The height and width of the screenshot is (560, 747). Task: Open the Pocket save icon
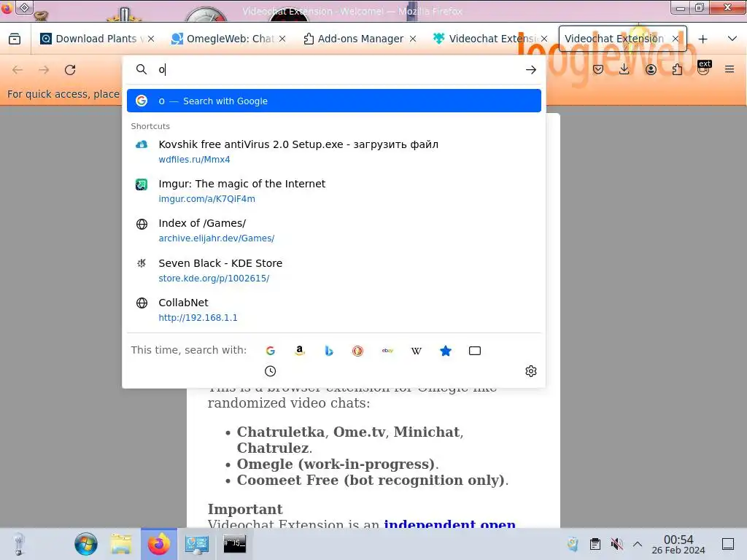(598, 69)
